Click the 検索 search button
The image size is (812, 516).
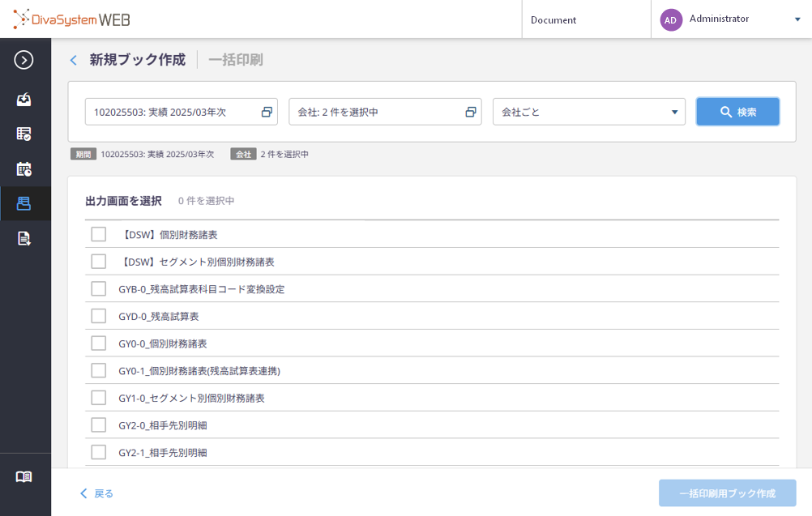(737, 112)
